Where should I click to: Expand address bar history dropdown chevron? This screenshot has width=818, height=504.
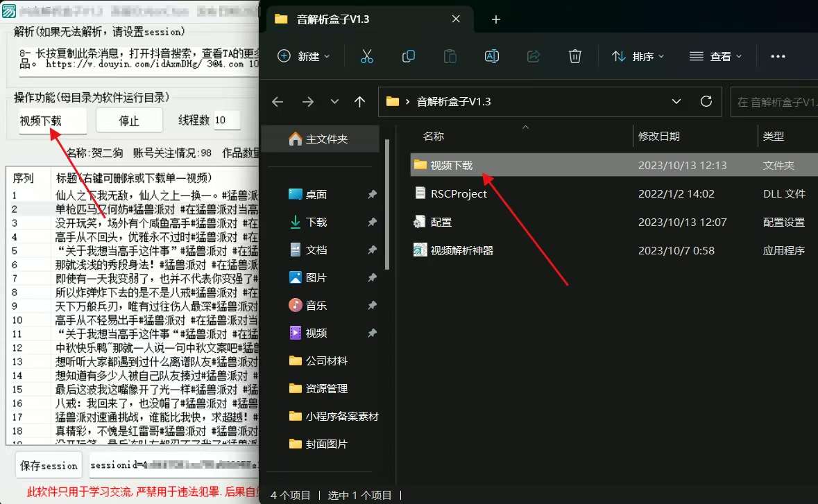(676, 102)
